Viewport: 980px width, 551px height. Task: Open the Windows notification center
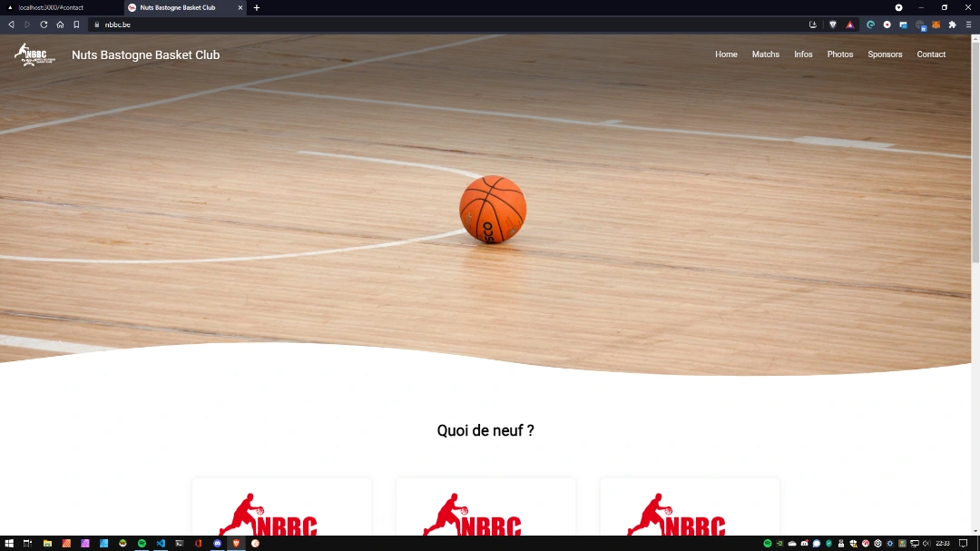(963, 544)
